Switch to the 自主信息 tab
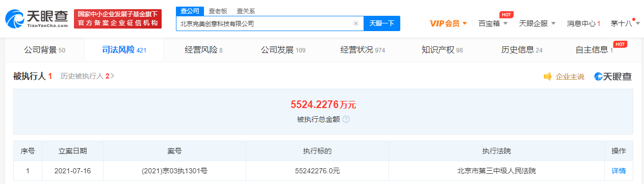 click(x=594, y=50)
